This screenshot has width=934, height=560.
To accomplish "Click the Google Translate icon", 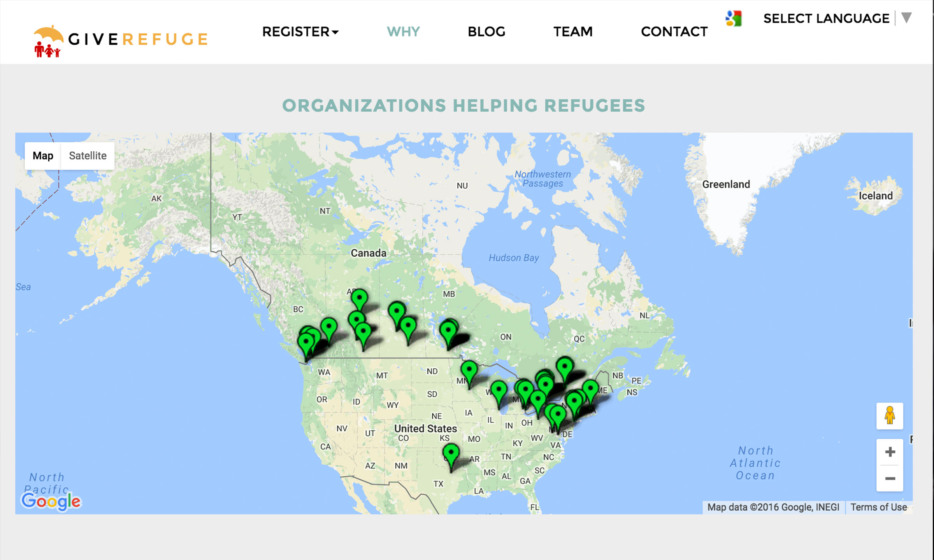I will (734, 18).
